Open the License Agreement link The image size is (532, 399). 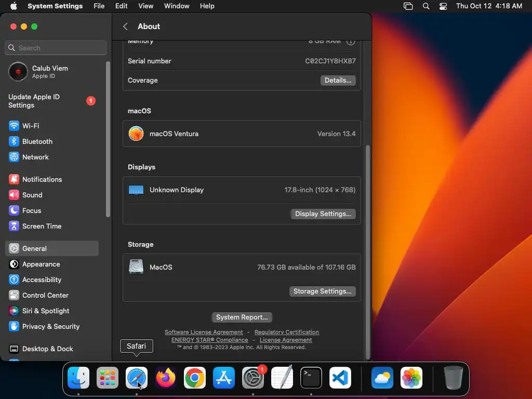[x=286, y=340]
